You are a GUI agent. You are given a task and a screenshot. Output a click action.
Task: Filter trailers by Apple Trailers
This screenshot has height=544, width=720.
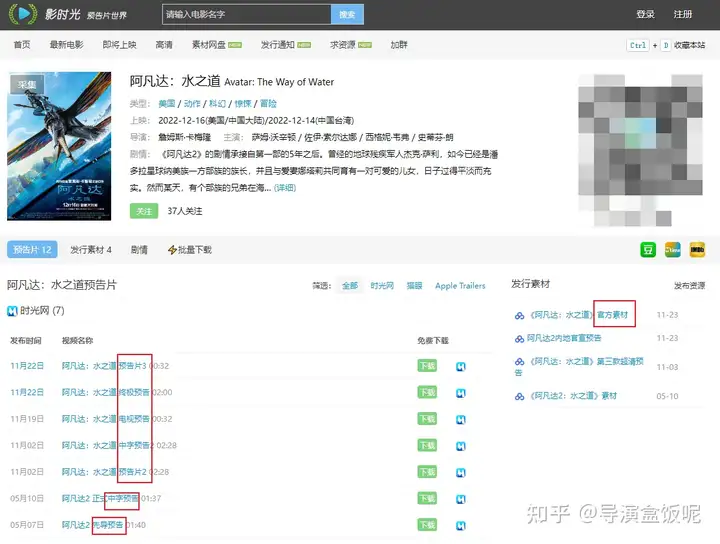pyautogui.click(x=460, y=286)
